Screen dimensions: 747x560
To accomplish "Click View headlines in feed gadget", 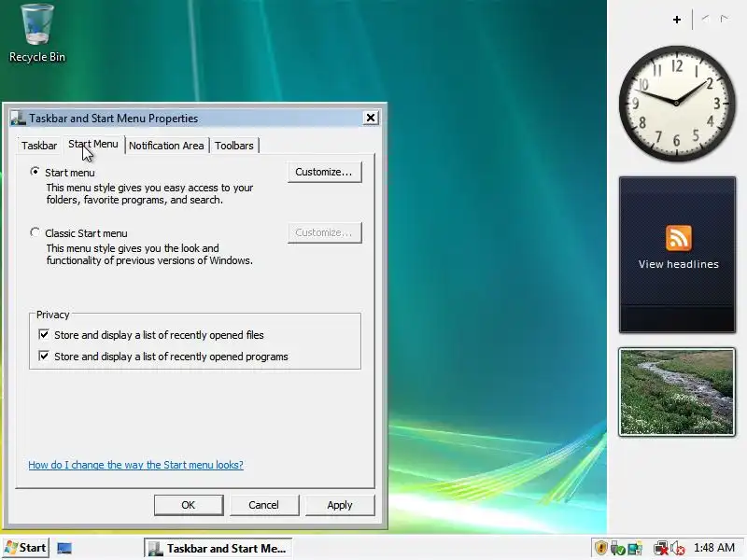I will [x=679, y=264].
